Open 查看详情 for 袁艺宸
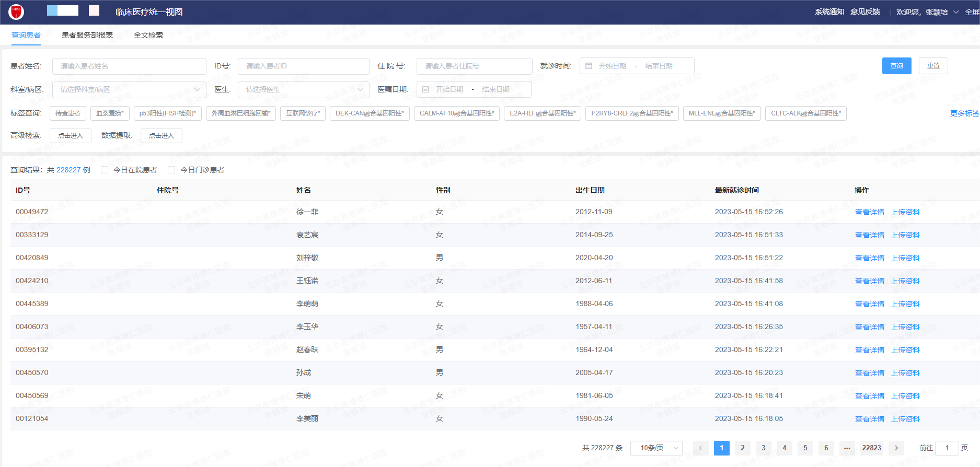980x467 pixels. pyautogui.click(x=870, y=235)
